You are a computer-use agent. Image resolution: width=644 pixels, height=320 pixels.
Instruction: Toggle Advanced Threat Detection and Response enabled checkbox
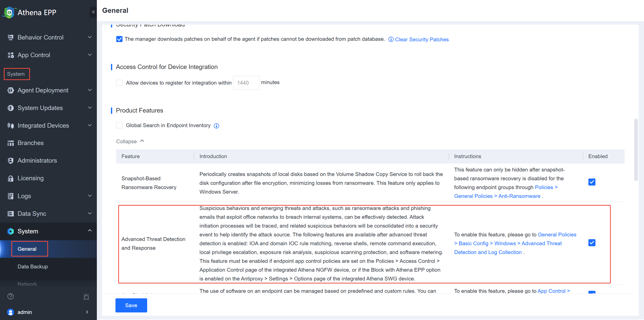pos(592,243)
